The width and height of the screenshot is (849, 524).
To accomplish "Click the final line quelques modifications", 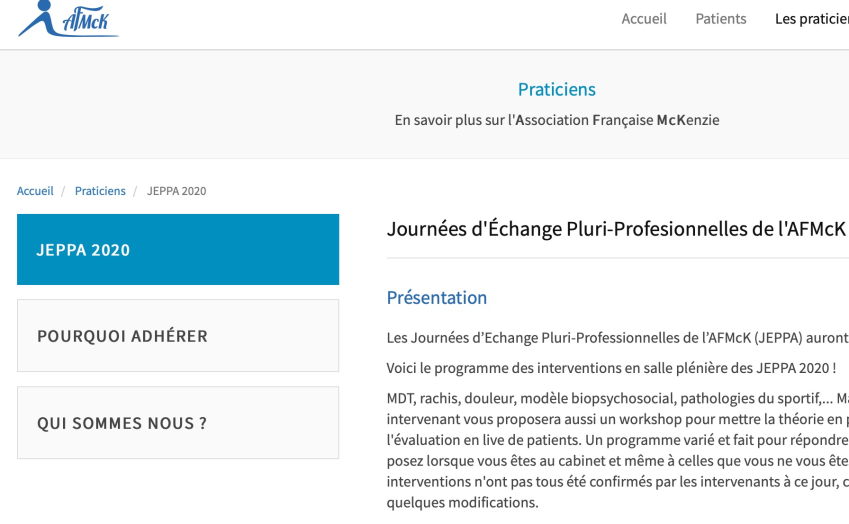I will [462, 502].
